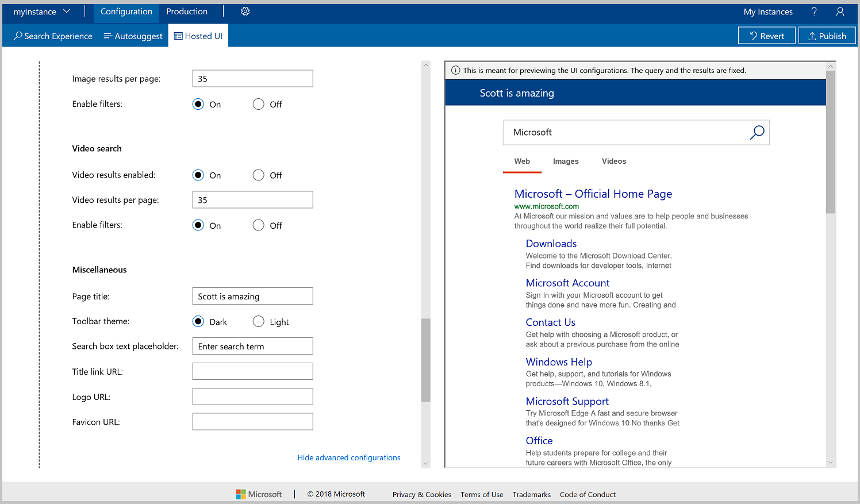
Task: Click Hide advanced configurations
Action: tap(348, 457)
